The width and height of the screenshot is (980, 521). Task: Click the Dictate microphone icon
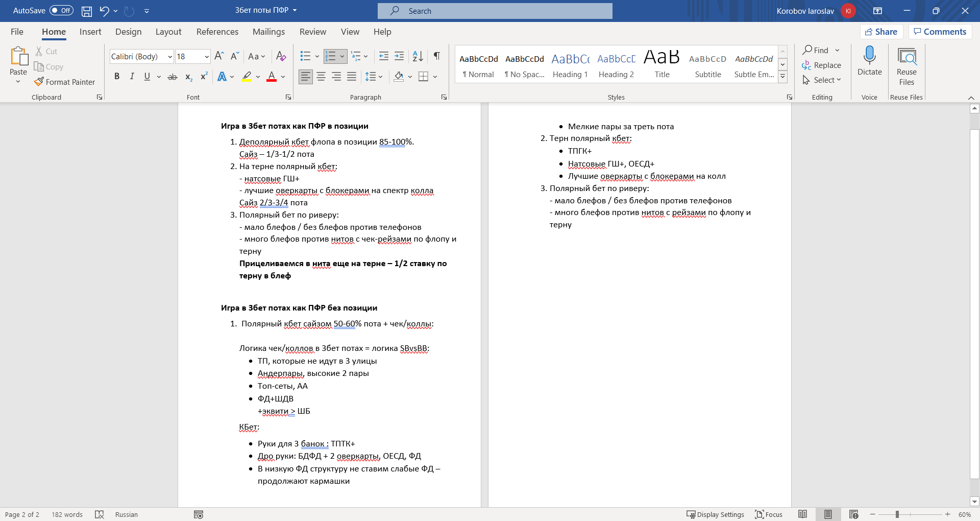click(869, 61)
